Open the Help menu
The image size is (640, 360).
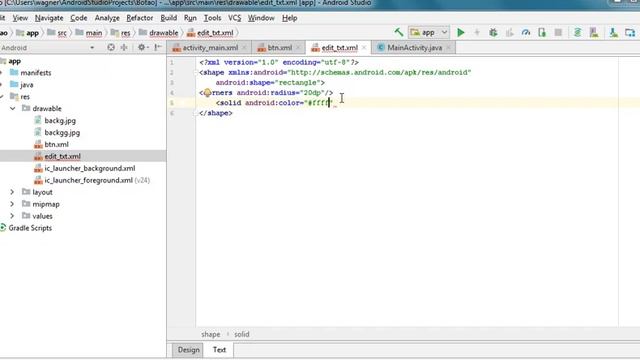pos(289,18)
